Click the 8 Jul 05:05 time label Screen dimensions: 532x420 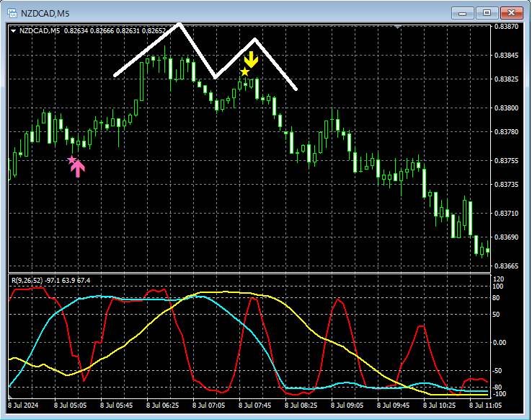(70, 406)
